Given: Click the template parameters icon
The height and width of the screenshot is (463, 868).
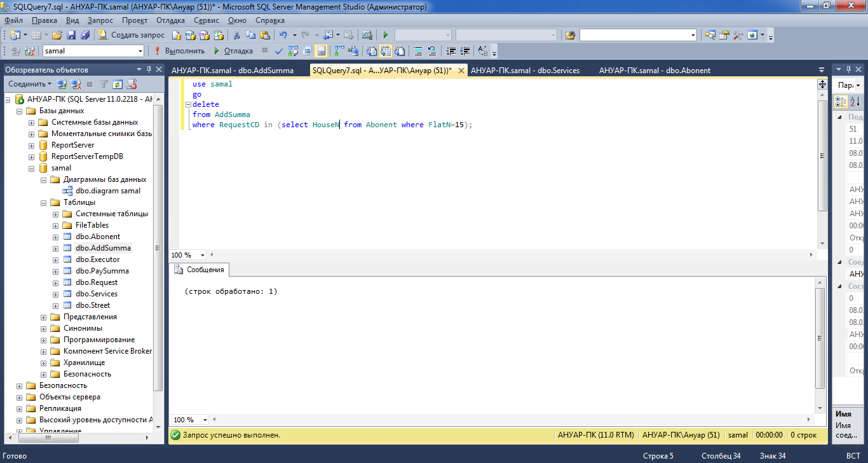Looking at the screenshot, I should pos(483,51).
